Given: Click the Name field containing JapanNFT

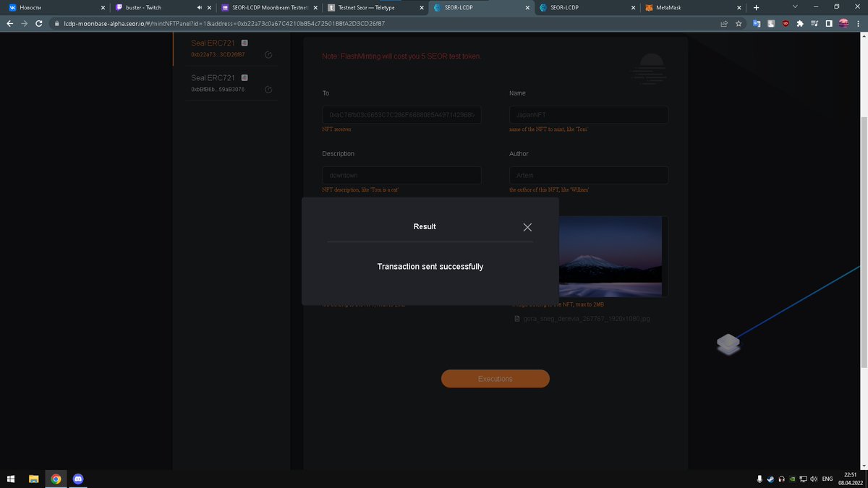Looking at the screenshot, I should coord(589,115).
